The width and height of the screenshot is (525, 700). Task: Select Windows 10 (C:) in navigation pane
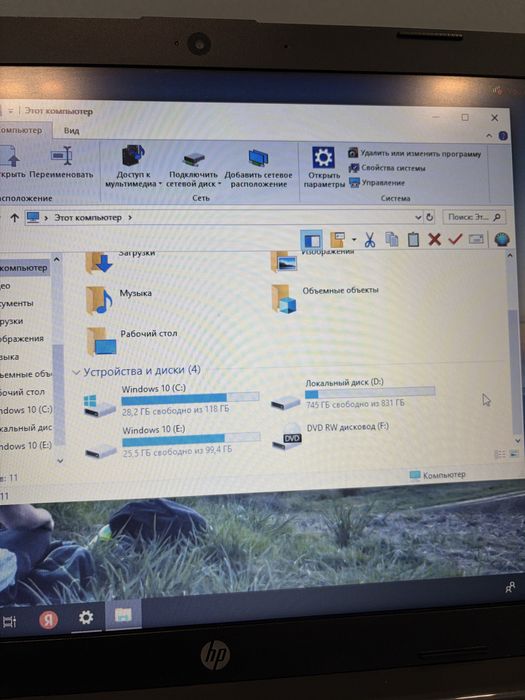(x=26, y=409)
